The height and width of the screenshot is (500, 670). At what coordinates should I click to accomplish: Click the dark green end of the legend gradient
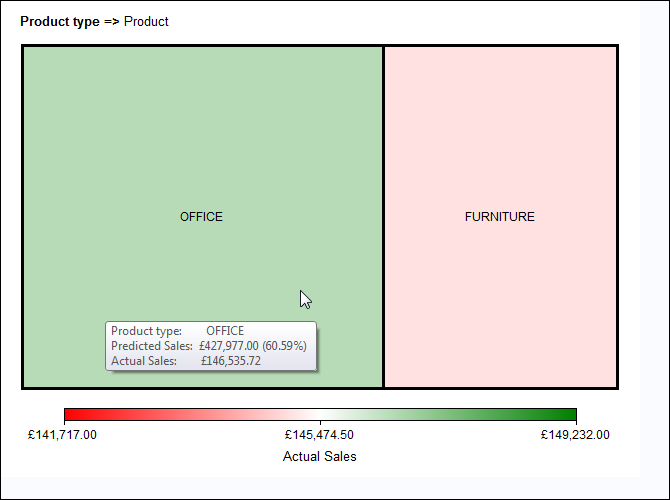coord(570,415)
